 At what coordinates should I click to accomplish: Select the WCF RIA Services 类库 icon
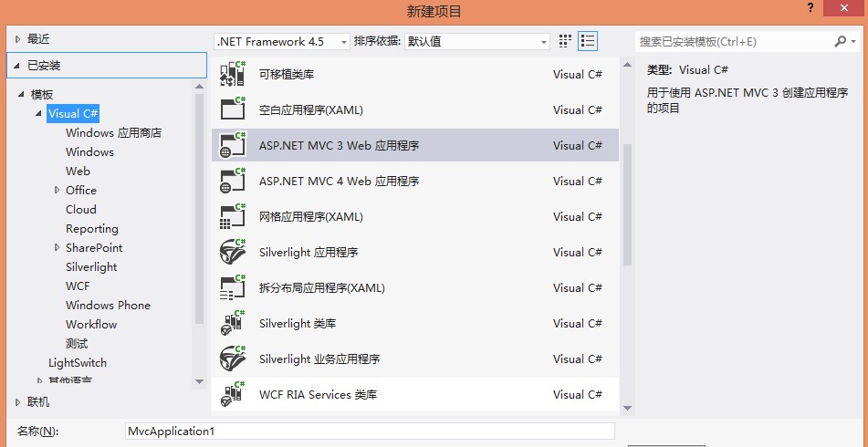233,394
